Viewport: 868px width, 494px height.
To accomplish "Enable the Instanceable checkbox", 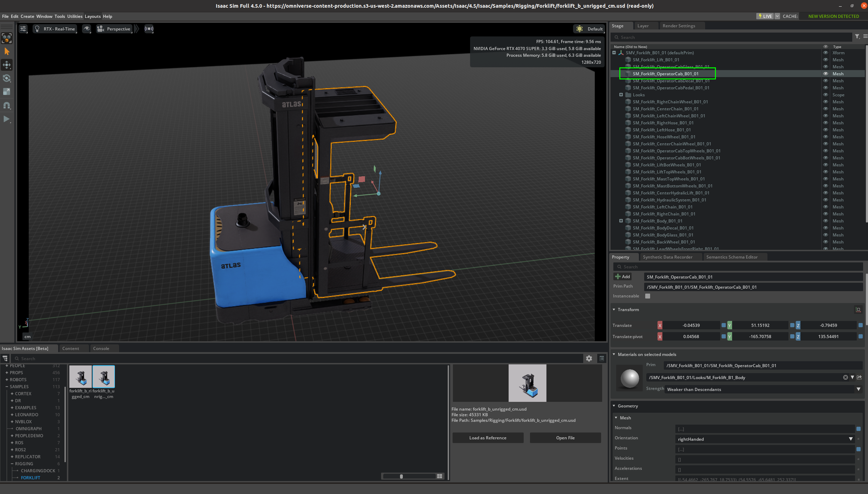I will [648, 296].
